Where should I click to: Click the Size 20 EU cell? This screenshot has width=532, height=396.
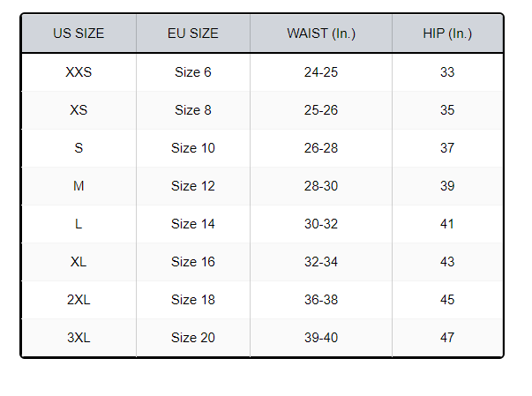tap(192, 338)
